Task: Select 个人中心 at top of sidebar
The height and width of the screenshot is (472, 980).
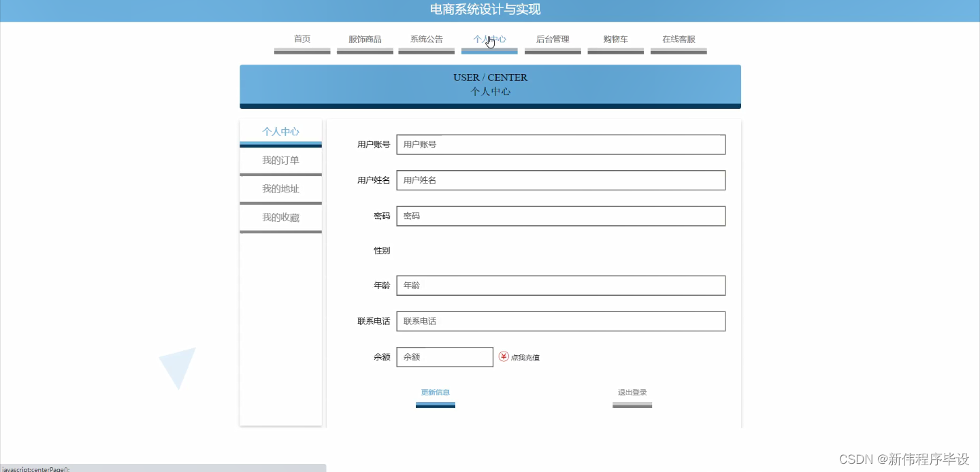Action: click(x=280, y=131)
